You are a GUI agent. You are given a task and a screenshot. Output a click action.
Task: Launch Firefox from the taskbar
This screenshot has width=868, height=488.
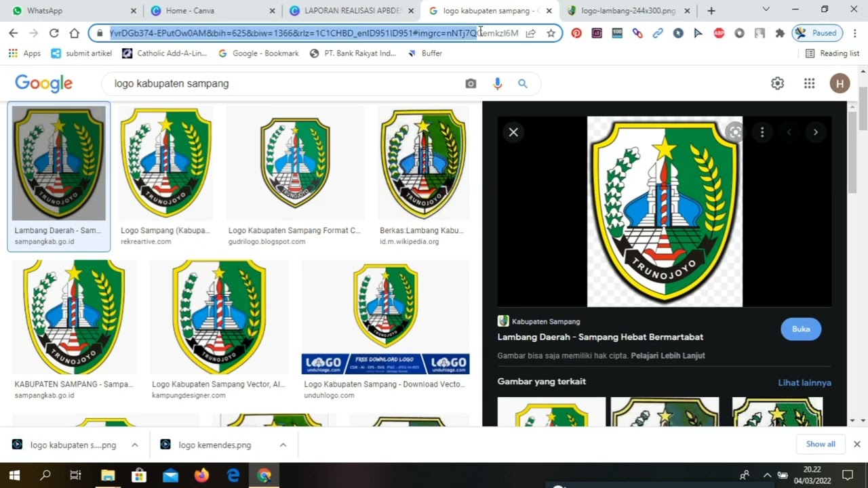(x=201, y=475)
